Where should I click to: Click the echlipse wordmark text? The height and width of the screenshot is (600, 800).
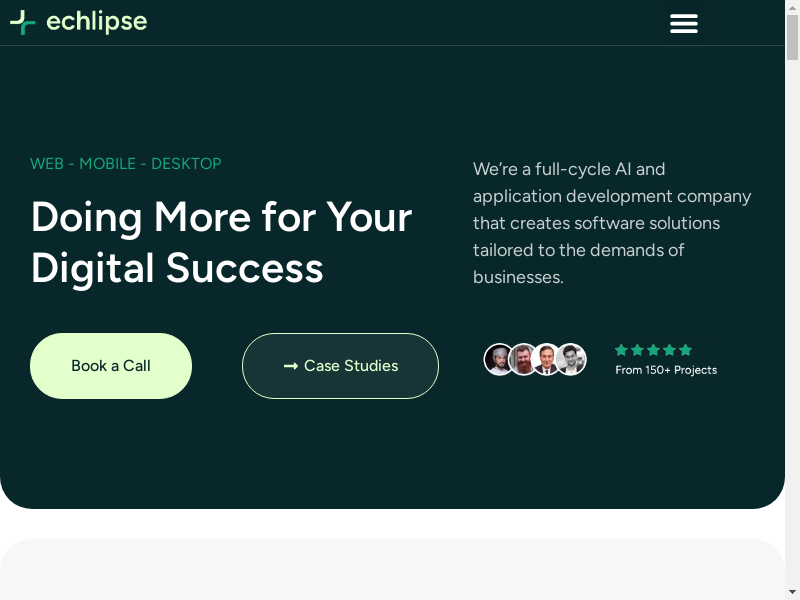[97, 22]
